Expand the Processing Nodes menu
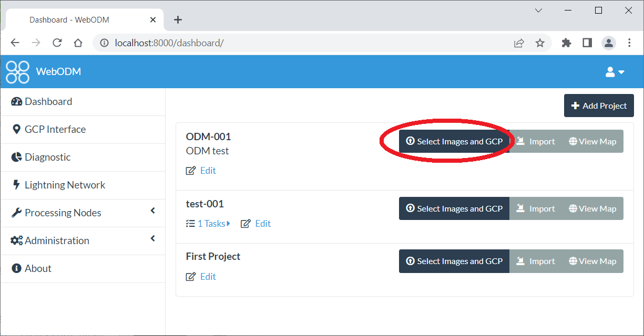The width and height of the screenshot is (644, 336). click(x=83, y=213)
